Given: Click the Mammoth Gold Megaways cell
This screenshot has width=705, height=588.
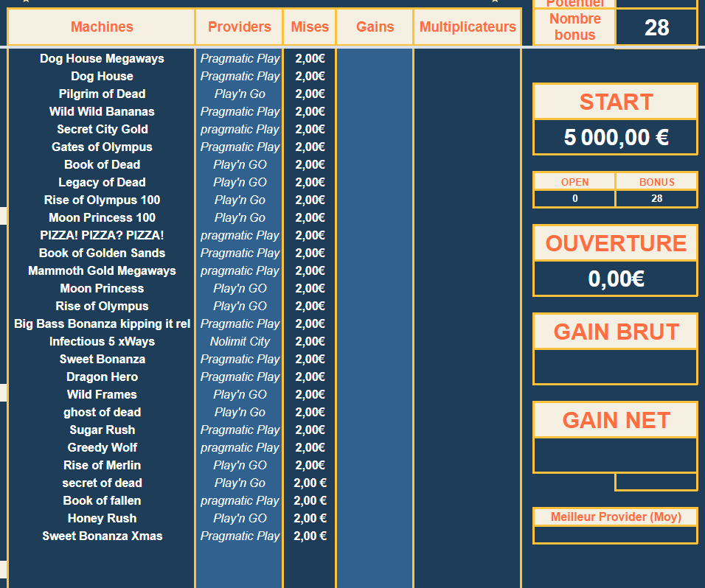Looking at the screenshot, I should point(102,271).
